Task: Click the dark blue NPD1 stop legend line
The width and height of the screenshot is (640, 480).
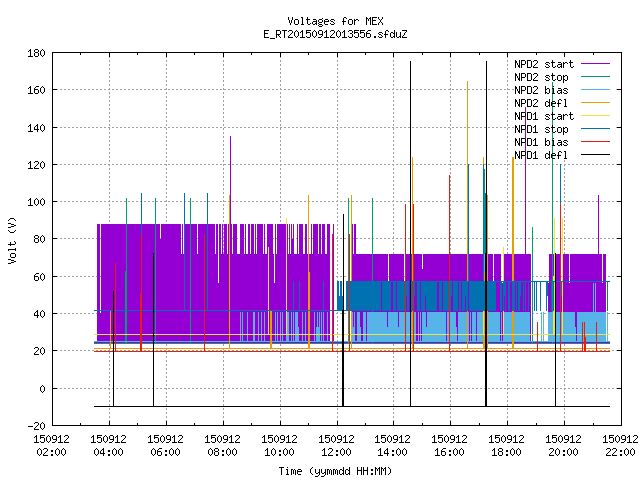Action: coord(596,129)
